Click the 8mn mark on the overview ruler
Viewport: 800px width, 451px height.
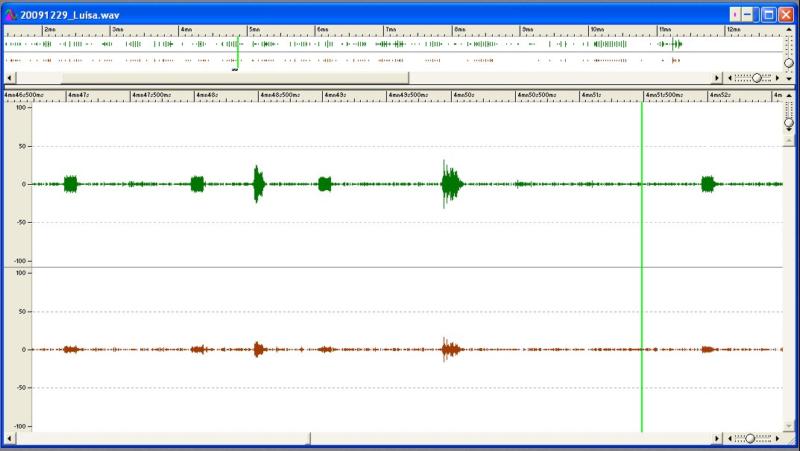click(x=460, y=30)
